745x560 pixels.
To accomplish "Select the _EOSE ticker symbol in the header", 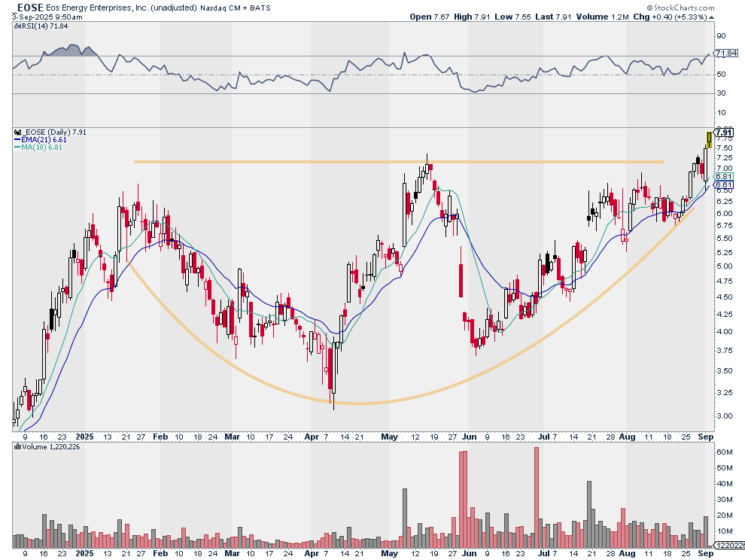I will (29, 8).
